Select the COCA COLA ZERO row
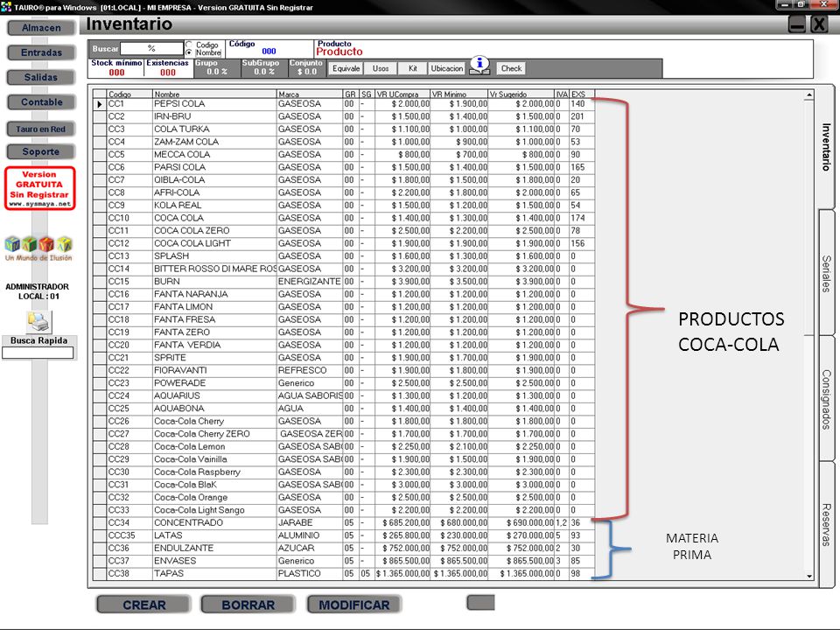 343,231
